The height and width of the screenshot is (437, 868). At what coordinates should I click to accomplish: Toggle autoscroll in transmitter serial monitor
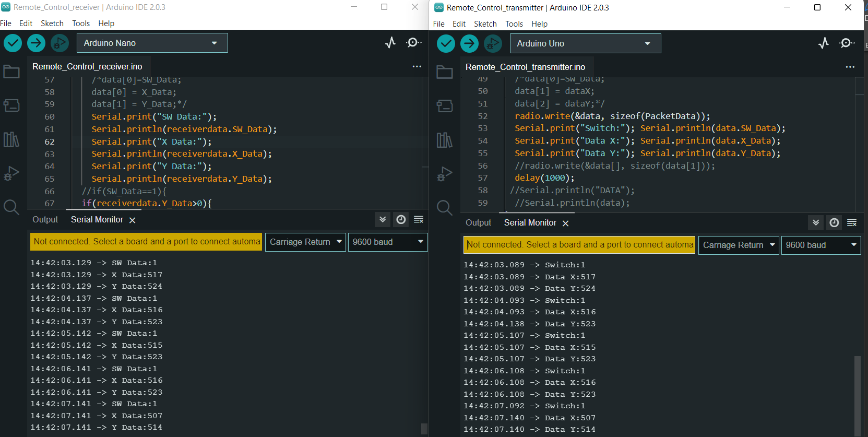pos(816,222)
